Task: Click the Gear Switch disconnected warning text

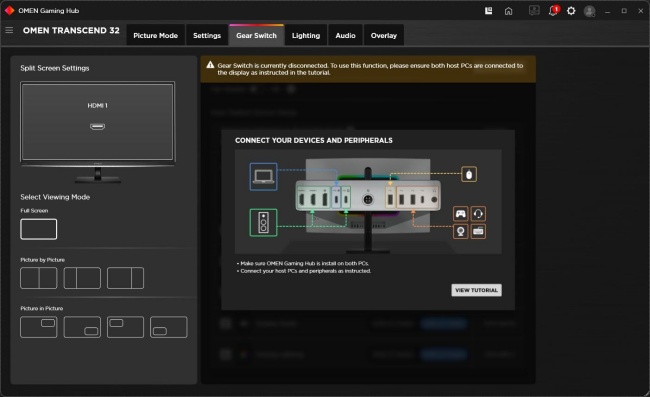Action: point(370,69)
